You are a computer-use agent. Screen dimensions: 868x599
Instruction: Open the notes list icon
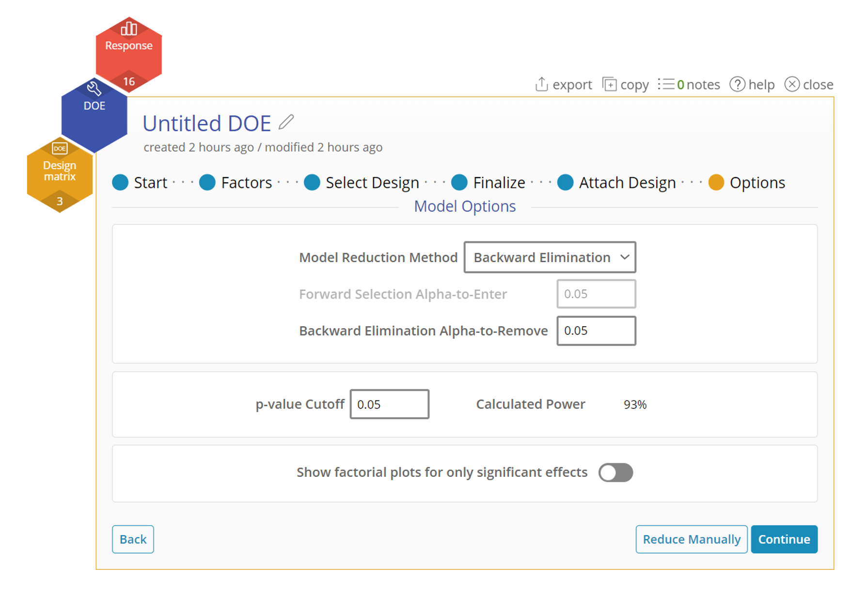(x=666, y=84)
